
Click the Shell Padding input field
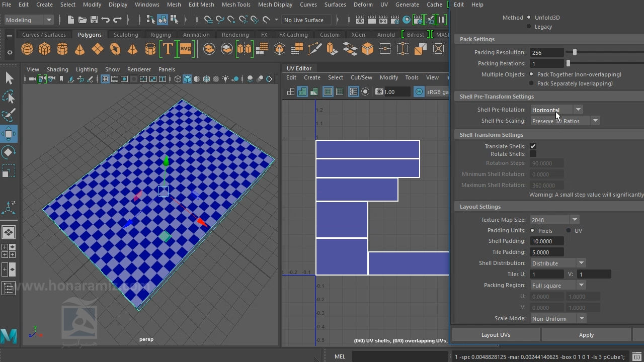pyautogui.click(x=547, y=241)
